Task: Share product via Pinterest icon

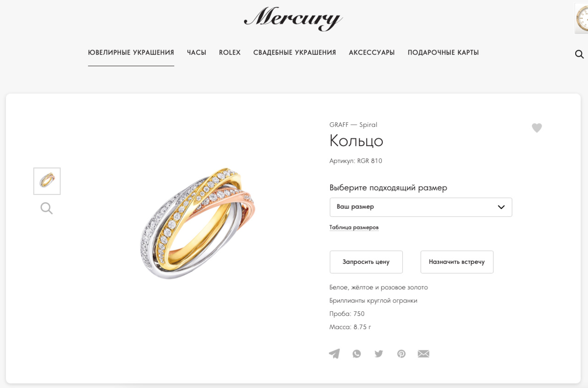Action: [401, 354]
